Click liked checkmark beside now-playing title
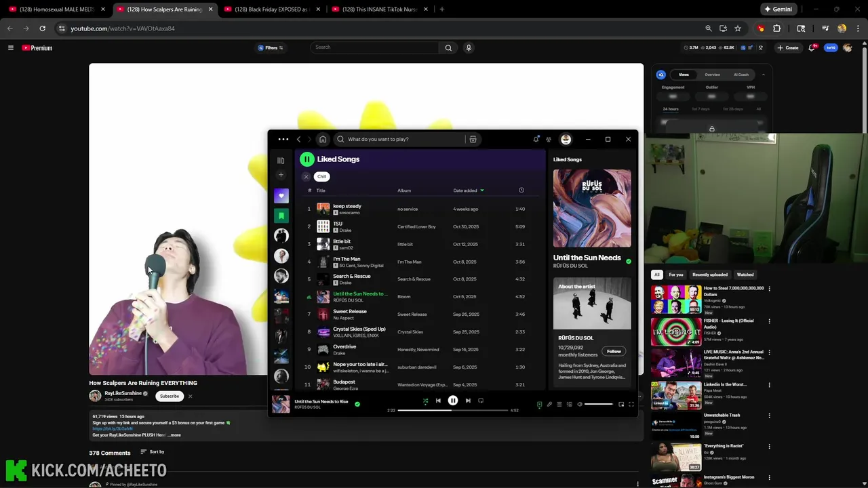 coord(357,404)
